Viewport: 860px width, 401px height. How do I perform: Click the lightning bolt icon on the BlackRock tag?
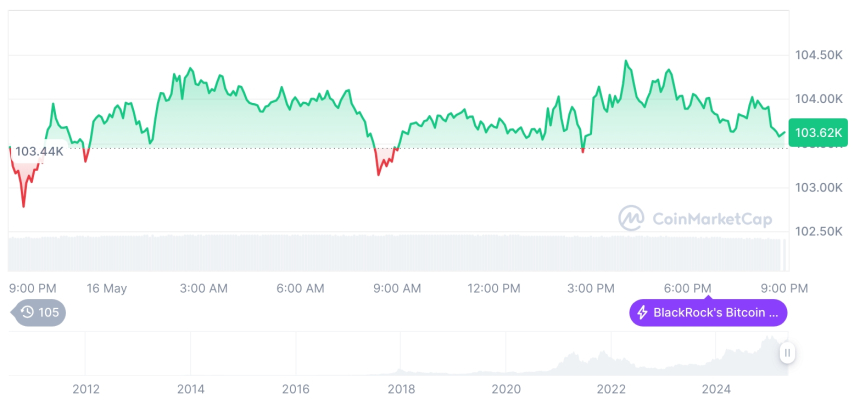coord(642,313)
